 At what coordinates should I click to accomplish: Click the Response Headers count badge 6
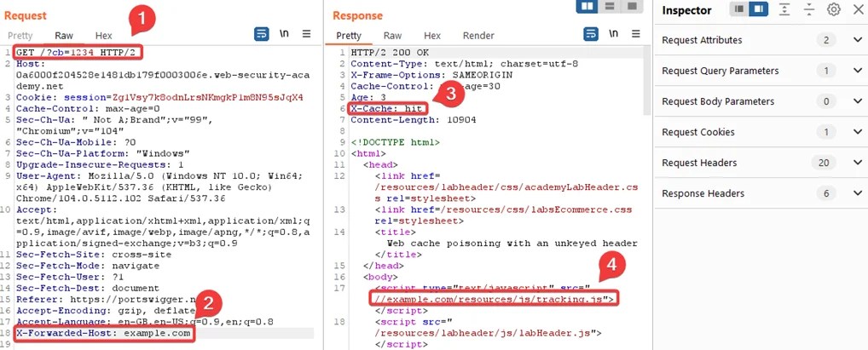pos(826,193)
